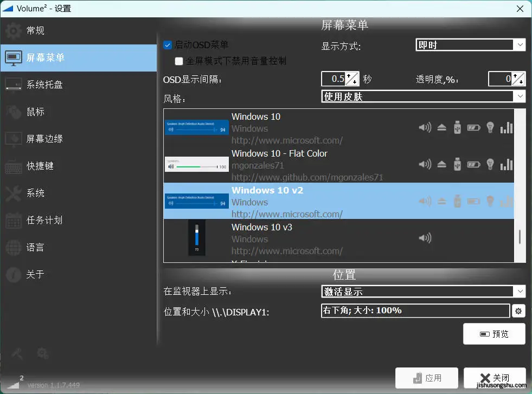Click the signal bars icon in the Windows 10 row

pos(506,127)
